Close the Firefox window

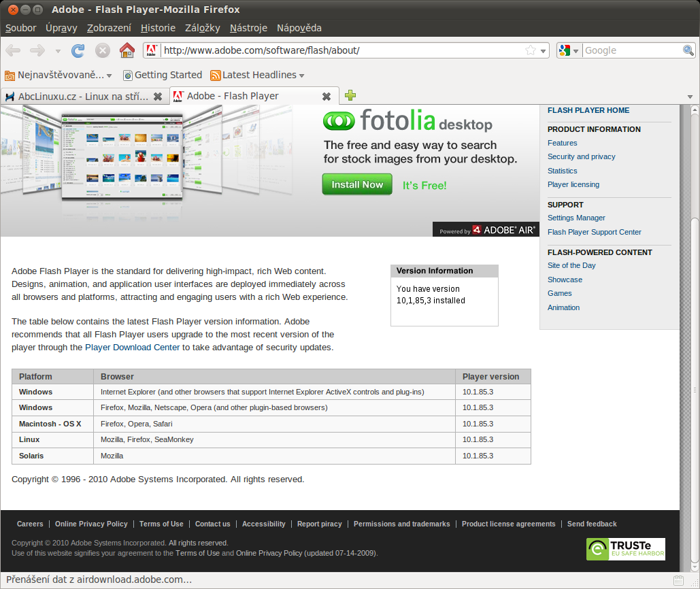[14, 10]
